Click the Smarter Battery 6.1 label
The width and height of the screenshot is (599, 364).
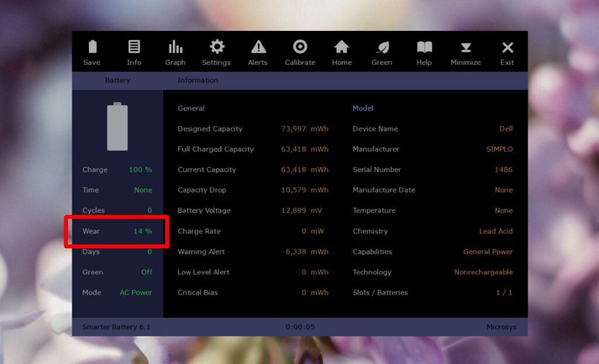point(116,327)
